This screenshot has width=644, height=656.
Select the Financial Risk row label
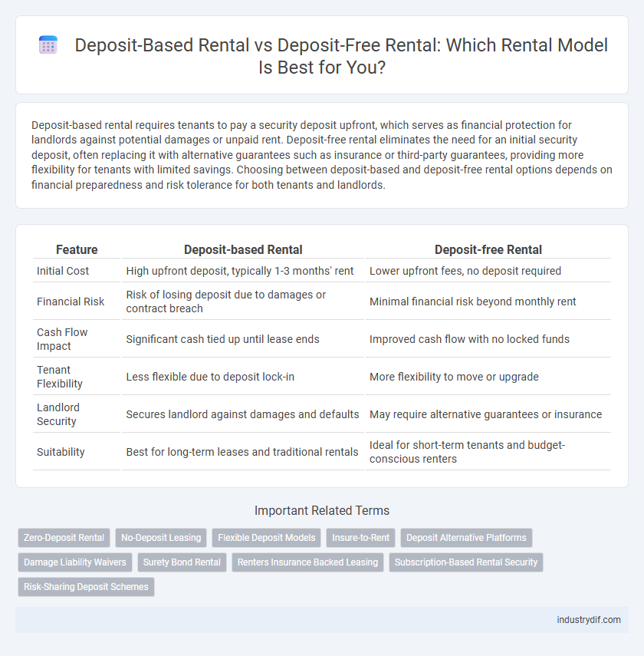pyautogui.click(x=71, y=302)
